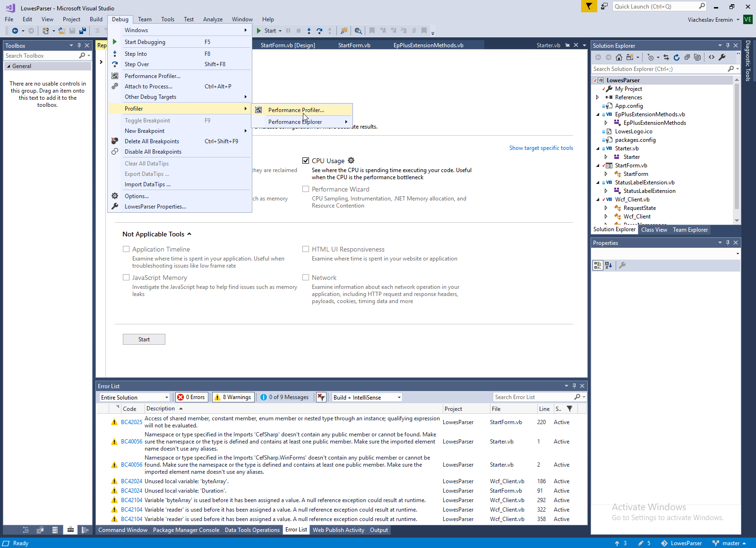
Task: Click the Search Solution Explorer field
Action: click(x=660, y=69)
